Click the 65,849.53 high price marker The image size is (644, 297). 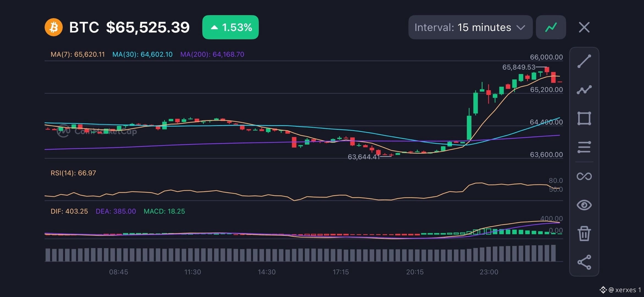click(x=519, y=67)
